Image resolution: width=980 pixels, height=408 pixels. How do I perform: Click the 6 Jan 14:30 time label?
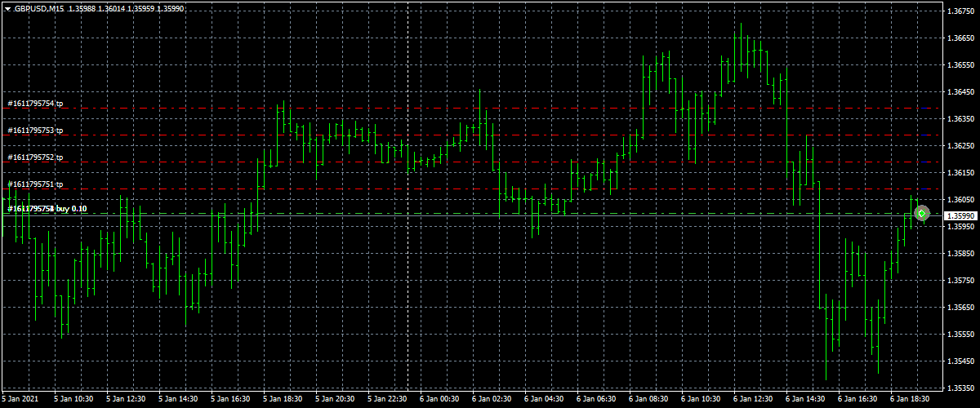click(x=804, y=401)
